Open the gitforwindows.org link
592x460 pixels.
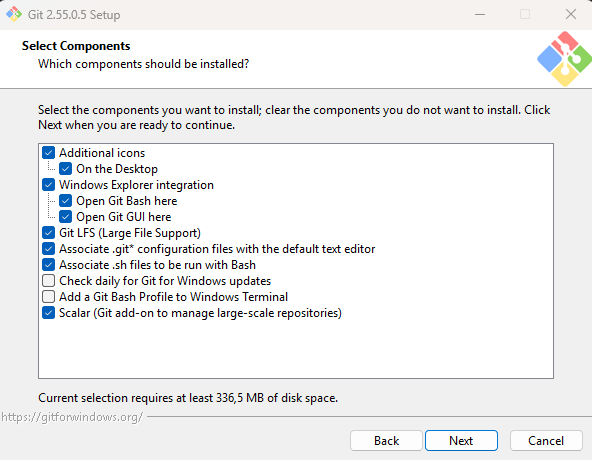pyautogui.click(x=72, y=417)
